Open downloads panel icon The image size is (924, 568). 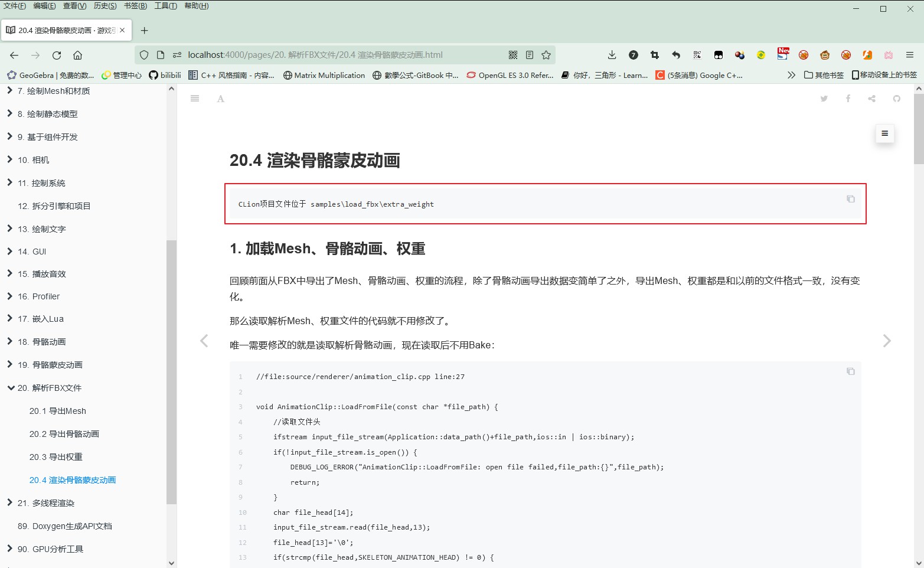[x=612, y=55]
